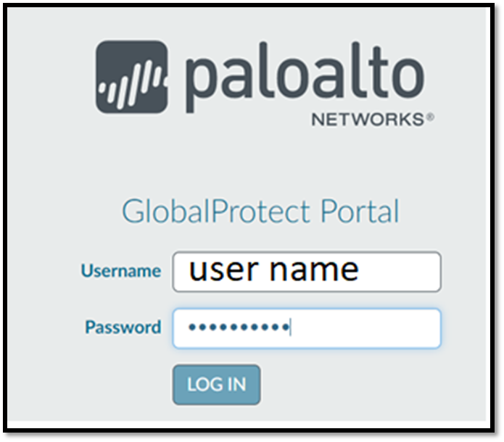Screen dimensions: 504x442
Task: Submit credentials with the blue LOG IN button
Action: click(x=216, y=384)
